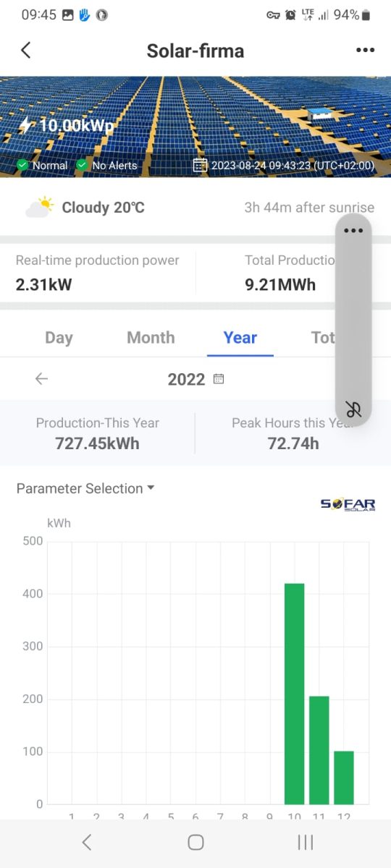Image resolution: width=391 pixels, height=868 pixels.
Task: Switch to the Day tab
Action: 59,337
